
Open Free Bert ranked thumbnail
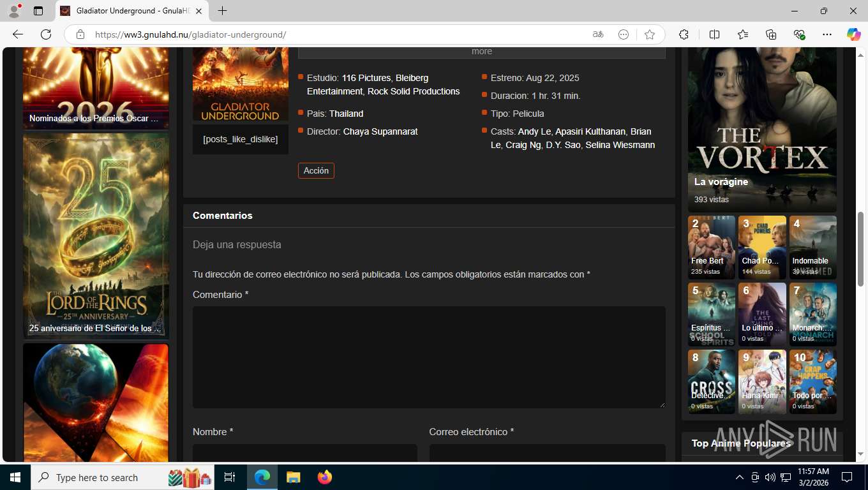(x=712, y=248)
